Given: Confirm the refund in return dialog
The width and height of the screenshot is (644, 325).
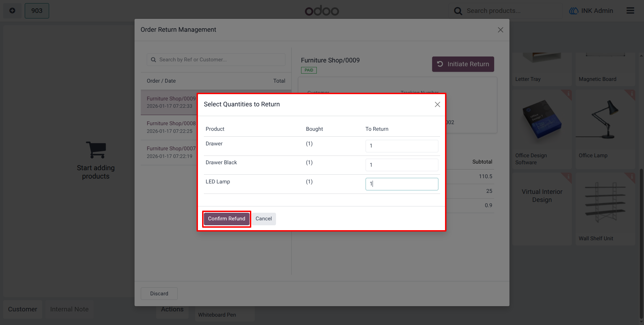Looking at the screenshot, I should (227, 219).
